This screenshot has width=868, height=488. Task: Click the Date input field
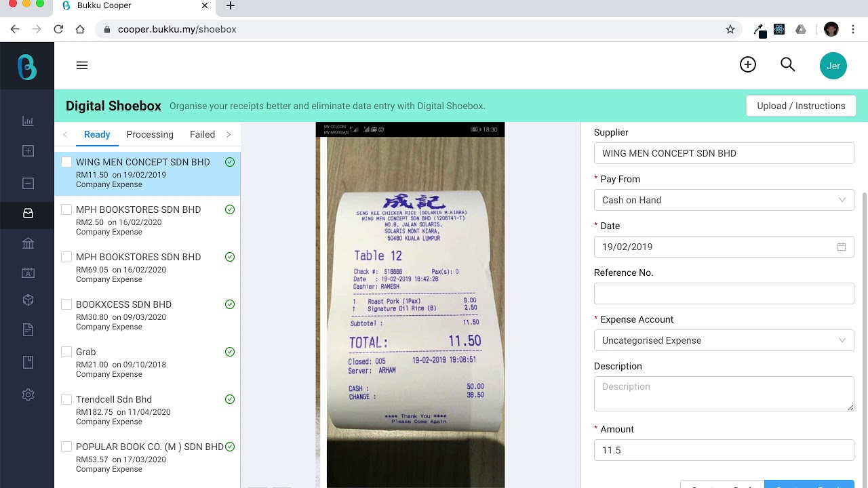point(724,247)
